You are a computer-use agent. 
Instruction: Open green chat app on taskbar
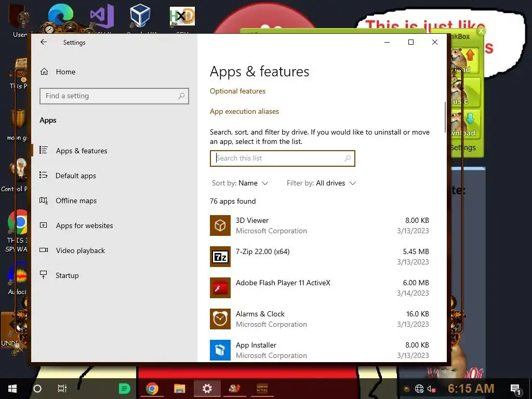[x=125, y=389]
